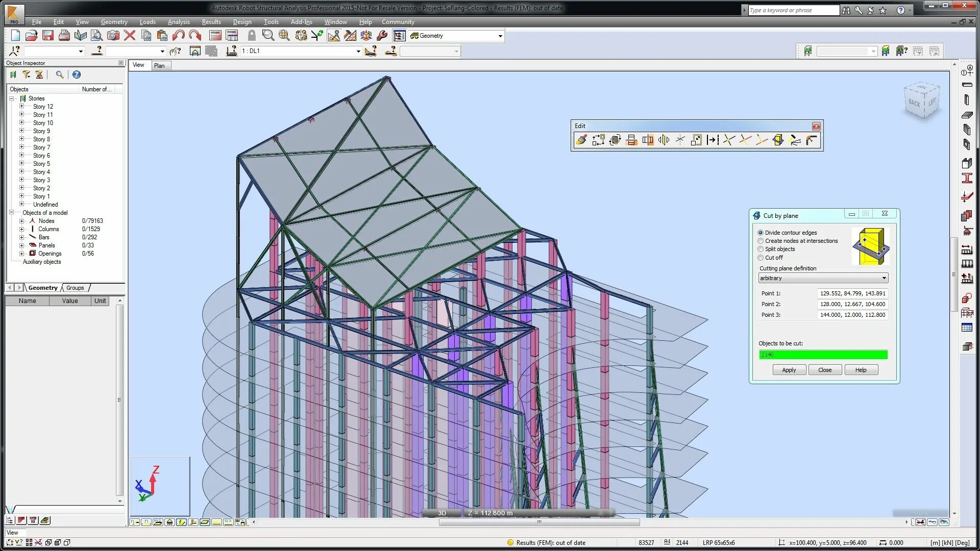Expand the Story 12 tree node
This screenshot has width=980, height=551.
click(21, 107)
